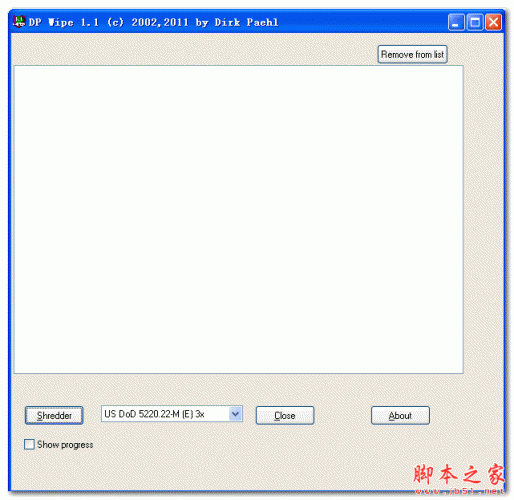Click the Close button beside the dropdown

point(285,415)
